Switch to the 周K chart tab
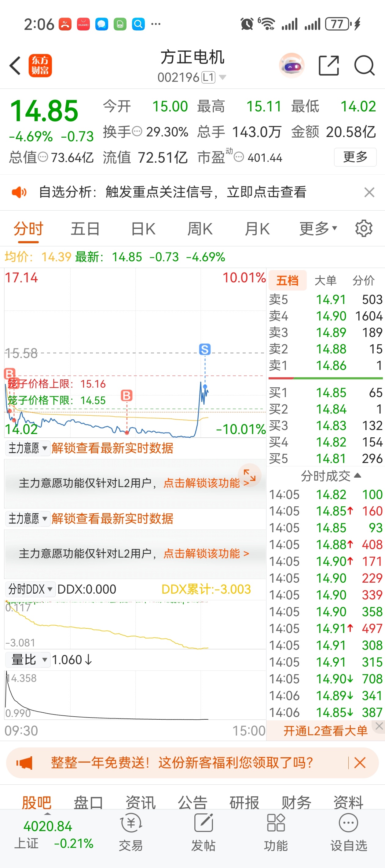The height and width of the screenshot is (868, 385). click(200, 229)
